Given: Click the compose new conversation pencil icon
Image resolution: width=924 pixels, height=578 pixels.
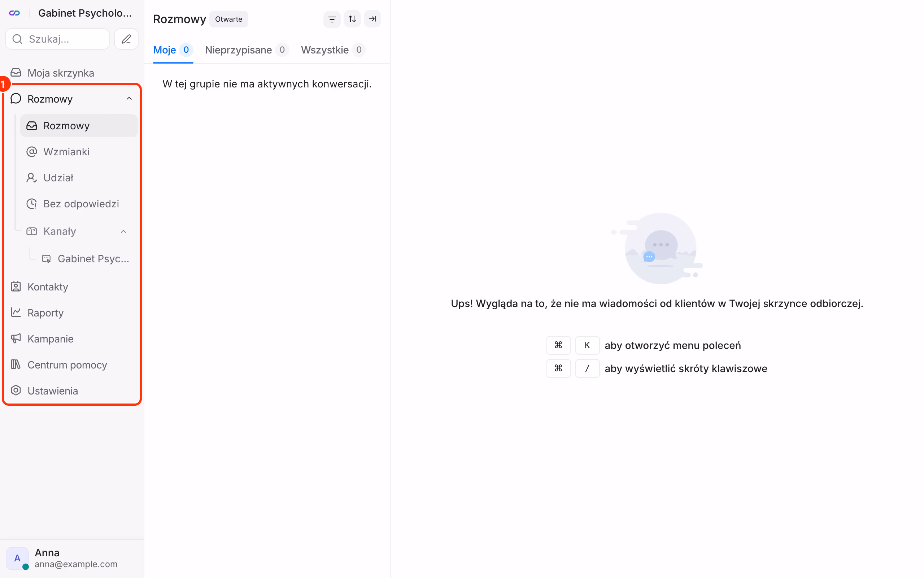Looking at the screenshot, I should pos(126,39).
